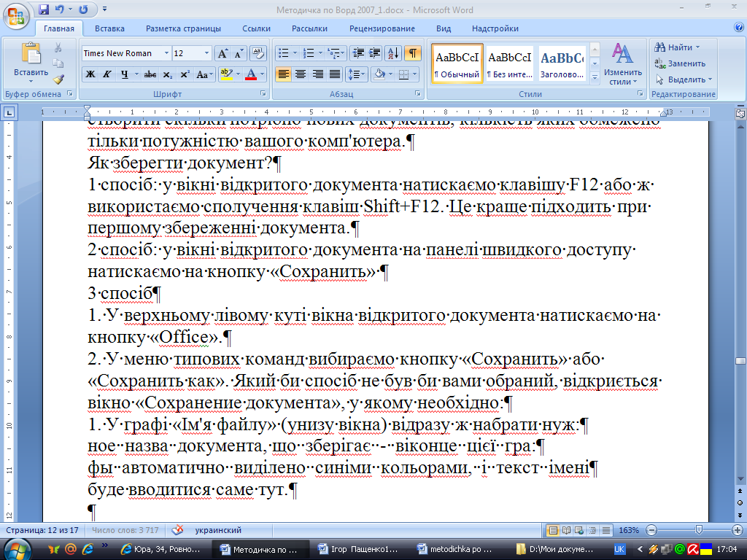Align text left
Screen dimensions: 747x560
[284, 74]
